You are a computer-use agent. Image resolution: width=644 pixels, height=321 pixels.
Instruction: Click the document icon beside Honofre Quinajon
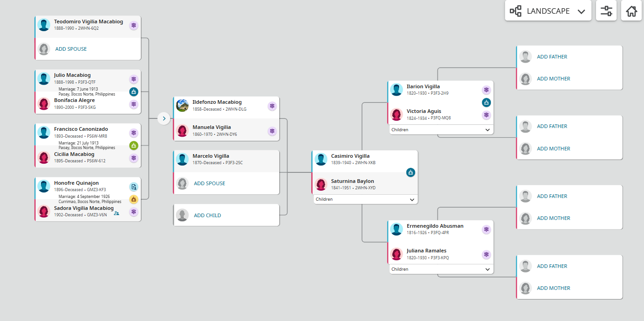coord(133,187)
